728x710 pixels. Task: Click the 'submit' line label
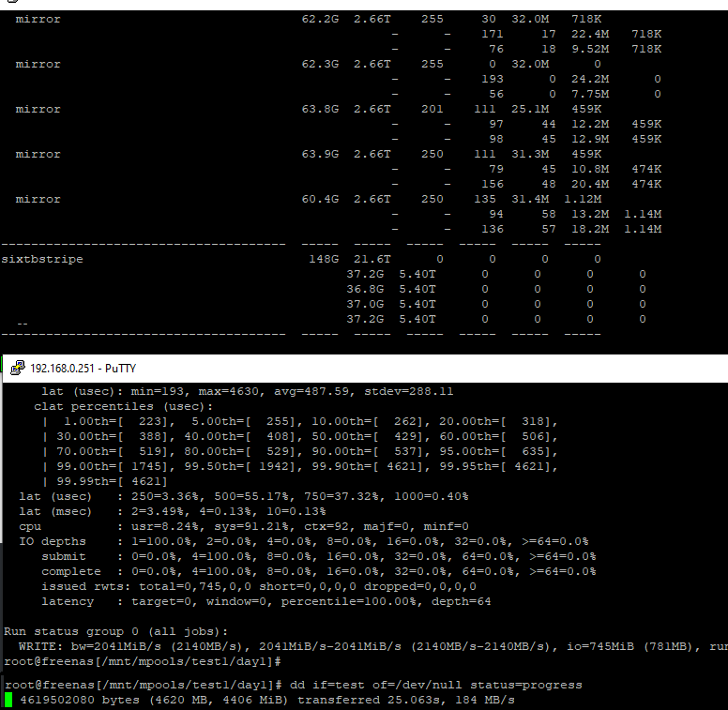click(64, 556)
